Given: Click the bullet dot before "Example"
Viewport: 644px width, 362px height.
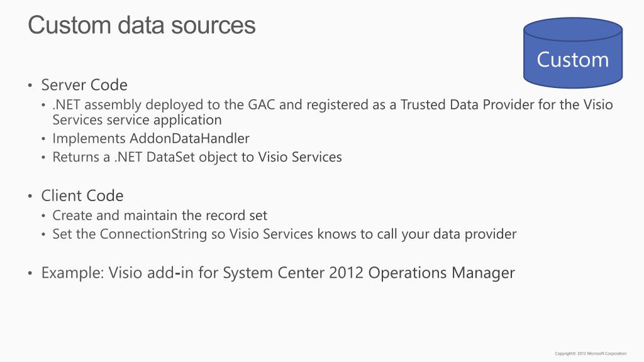Looking at the screenshot, I should click(x=30, y=273).
